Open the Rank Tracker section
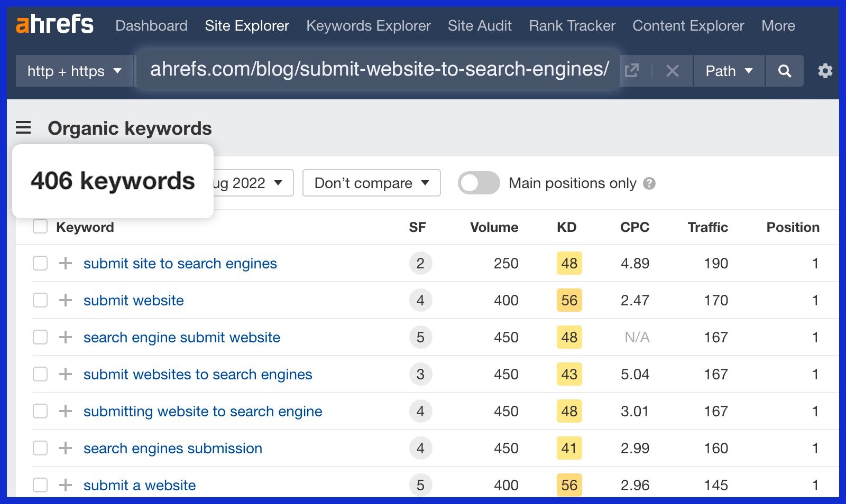Image resolution: width=846 pixels, height=504 pixels. (572, 25)
